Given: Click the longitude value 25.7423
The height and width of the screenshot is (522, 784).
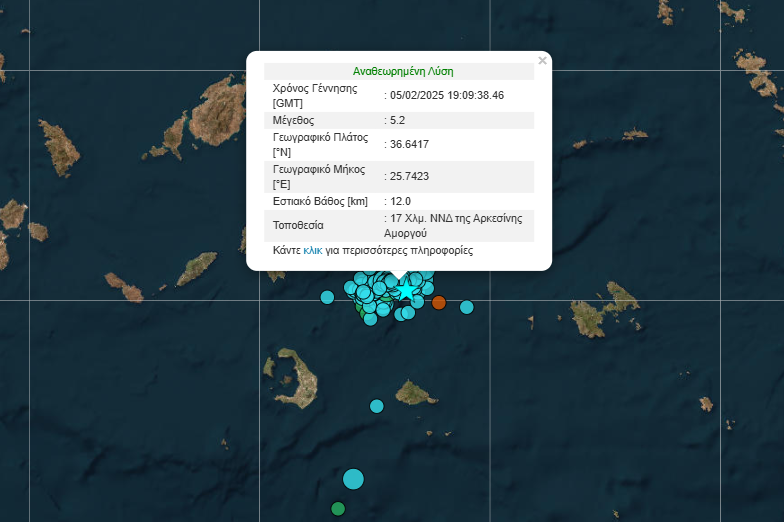Looking at the screenshot, I should tap(409, 176).
